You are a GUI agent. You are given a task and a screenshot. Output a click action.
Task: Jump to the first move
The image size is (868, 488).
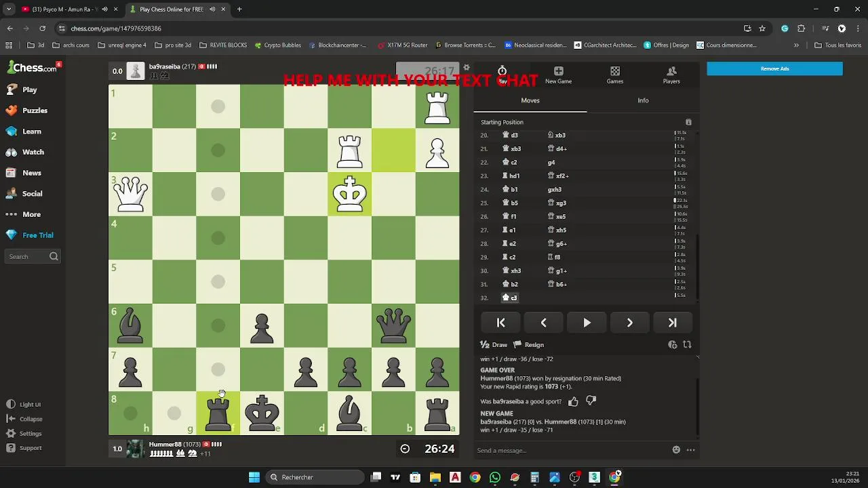pyautogui.click(x=501, y=323)
